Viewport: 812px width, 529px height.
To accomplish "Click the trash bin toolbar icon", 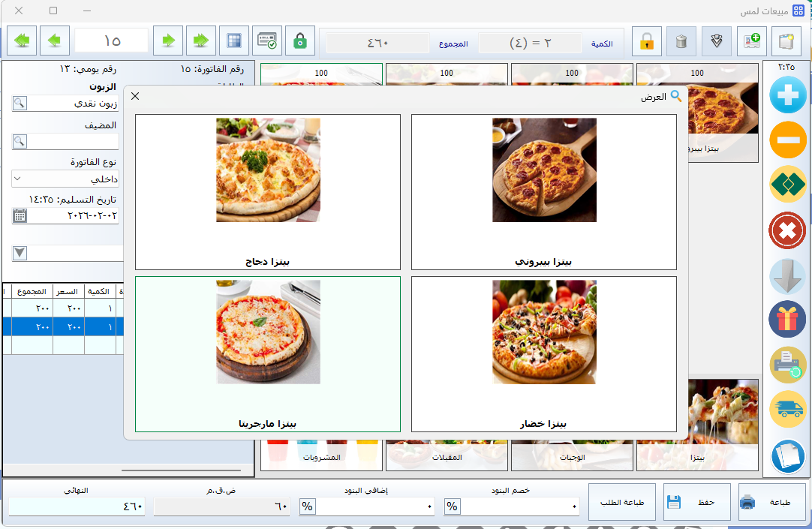I will (681, 41).
